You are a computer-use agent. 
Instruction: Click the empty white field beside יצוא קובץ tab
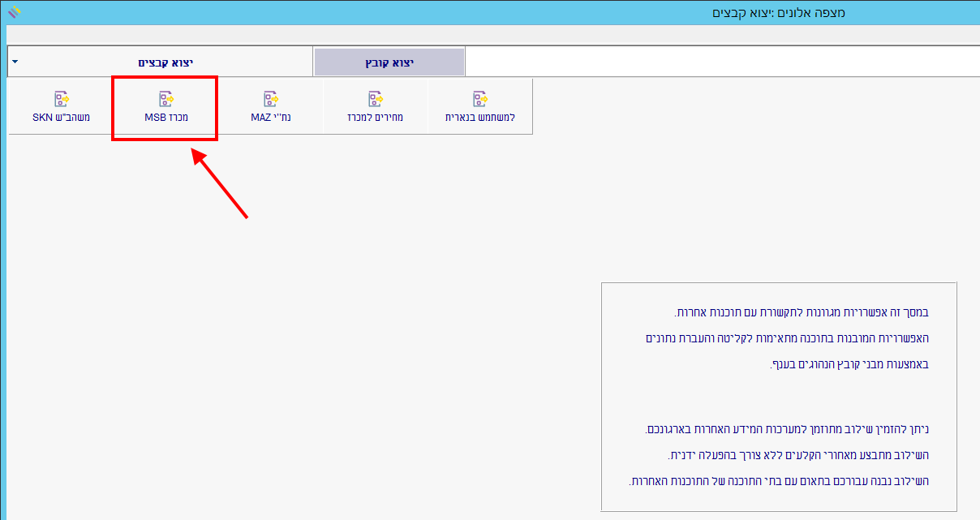720,62
